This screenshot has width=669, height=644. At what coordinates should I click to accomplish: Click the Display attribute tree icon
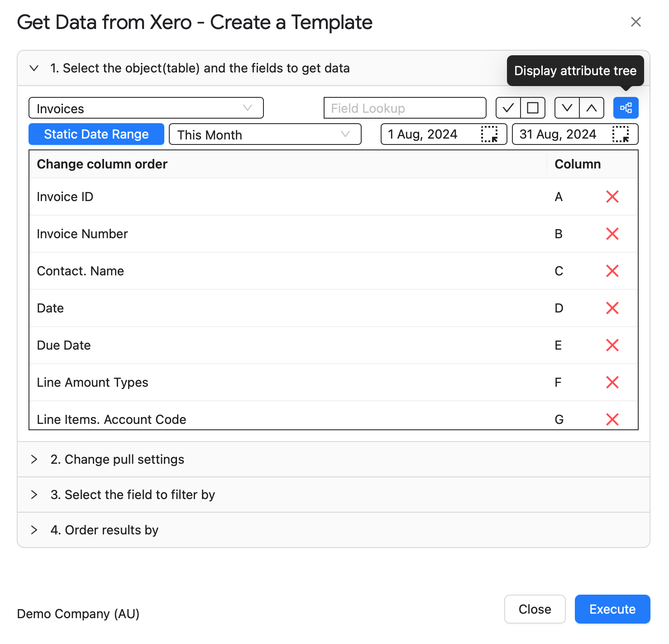coord(626,108)
